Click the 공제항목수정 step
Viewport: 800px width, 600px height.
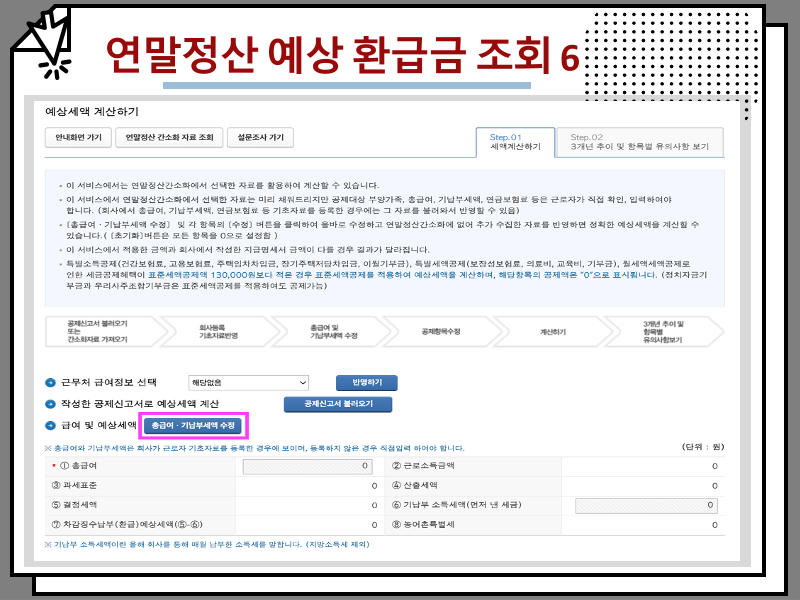(441, 332)
